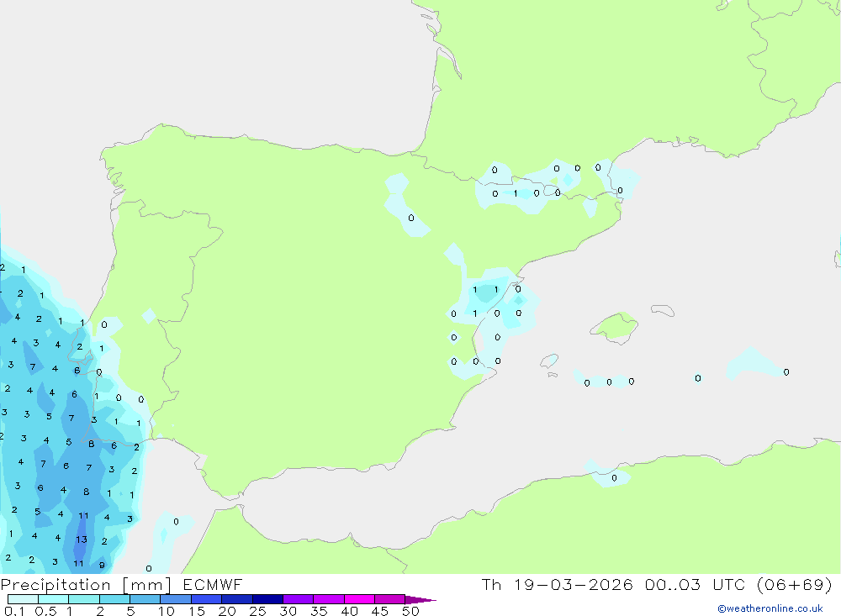Pick the palest legend swatch between 0.1 and 0.5

coord(23,599)
